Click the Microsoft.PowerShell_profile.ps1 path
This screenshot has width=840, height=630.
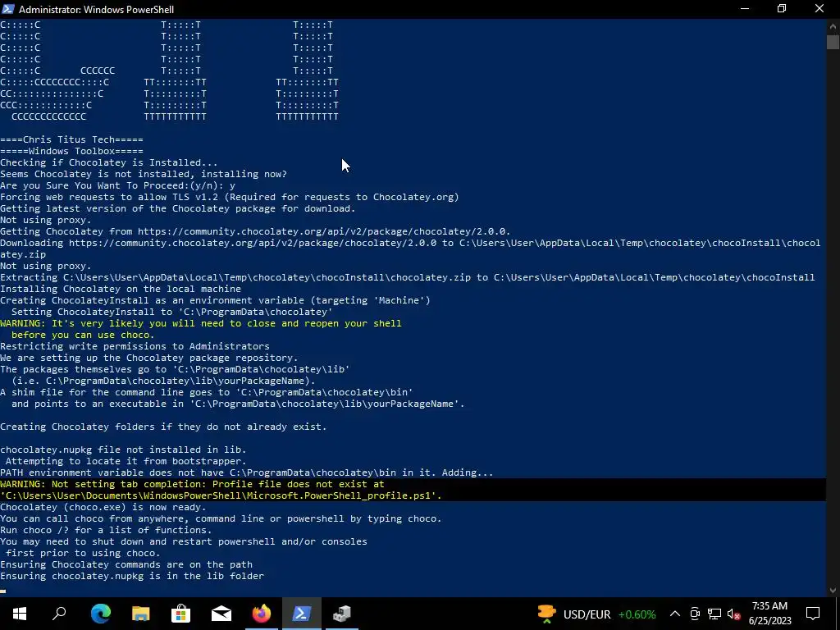tap(221, 495)
